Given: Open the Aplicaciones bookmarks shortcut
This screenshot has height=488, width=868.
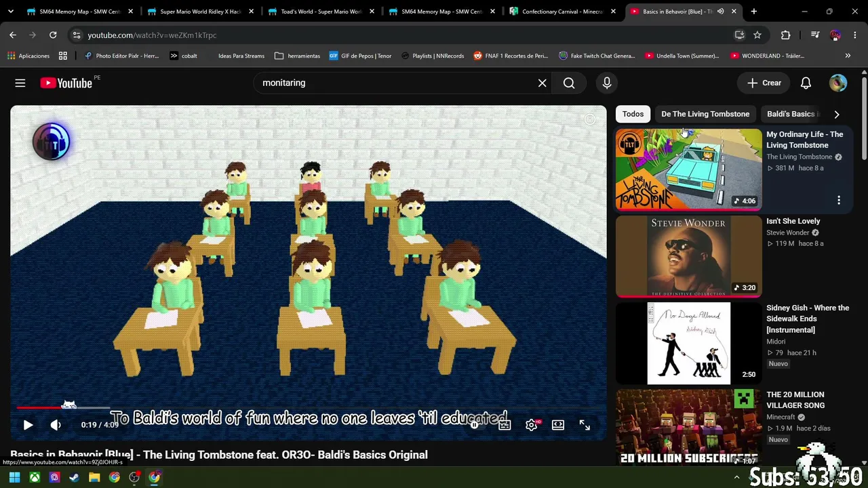Looking at the screenshot, I should tap(28, 56).
